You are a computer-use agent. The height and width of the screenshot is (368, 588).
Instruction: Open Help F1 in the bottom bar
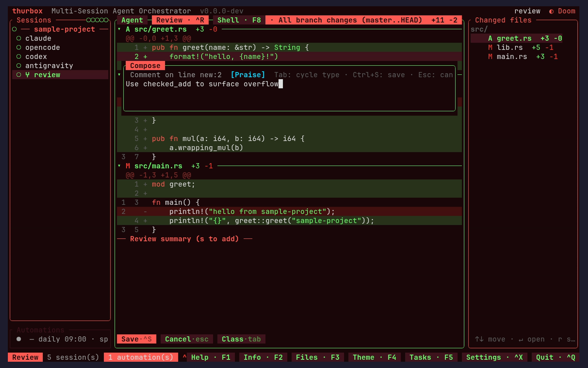211,357
